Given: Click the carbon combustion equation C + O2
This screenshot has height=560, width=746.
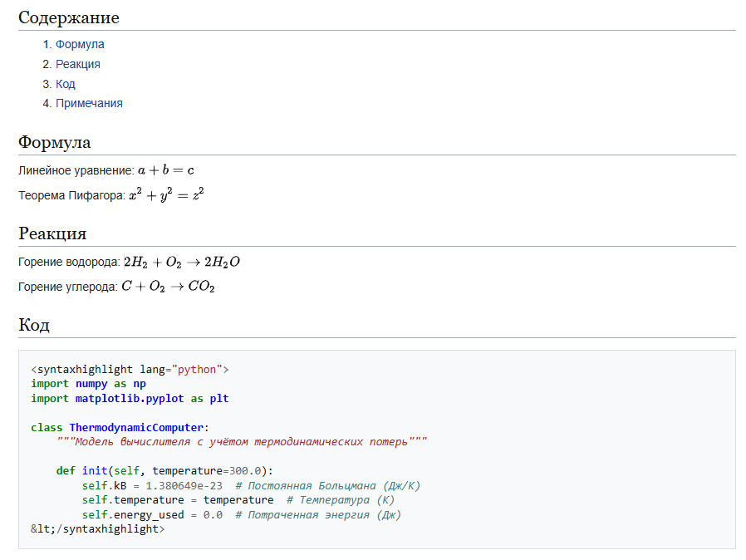Looking at the screenshot, I should [x=168, y=287].
